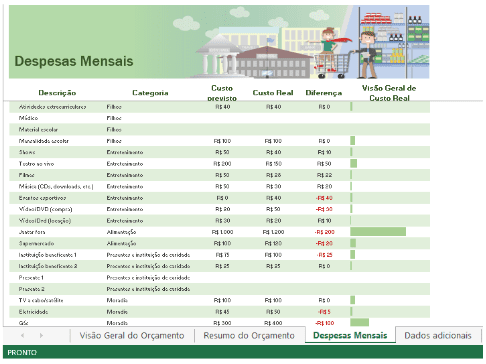The width and height of the screenshot is (486, 364).
Task: Click the data bar in Gás row
Action: click(359, 323)
